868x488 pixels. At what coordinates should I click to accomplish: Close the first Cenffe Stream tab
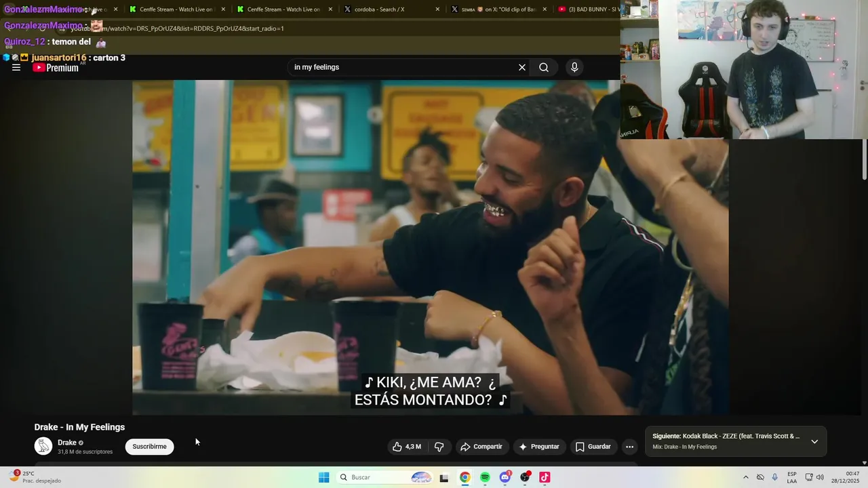pyautogui.click(x=223, y=9)
